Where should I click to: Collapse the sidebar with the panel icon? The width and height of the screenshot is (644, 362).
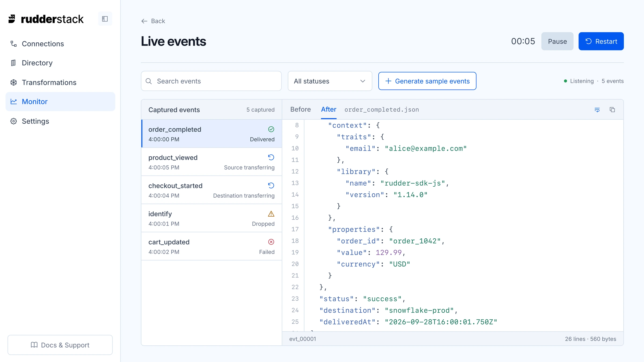(x=105, y=19)
